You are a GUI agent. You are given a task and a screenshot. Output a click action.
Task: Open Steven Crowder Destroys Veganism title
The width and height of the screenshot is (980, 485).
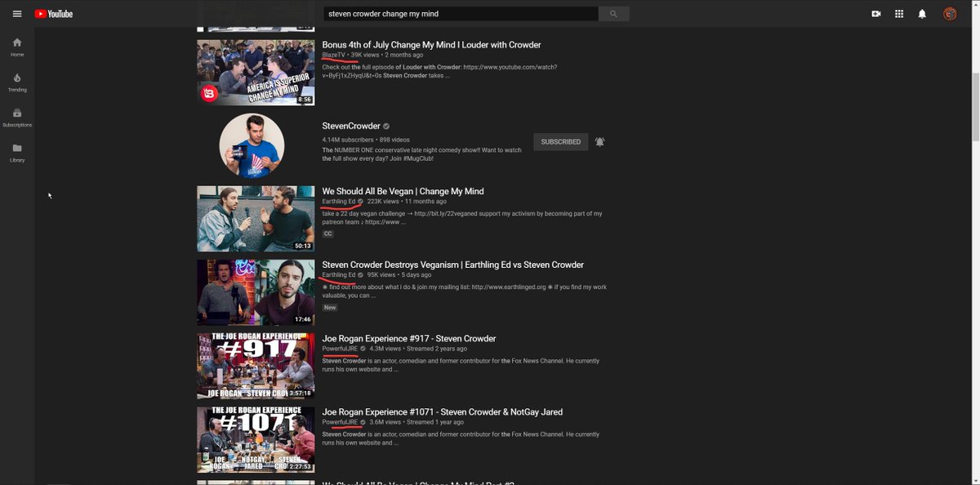(x=453, y=265)
